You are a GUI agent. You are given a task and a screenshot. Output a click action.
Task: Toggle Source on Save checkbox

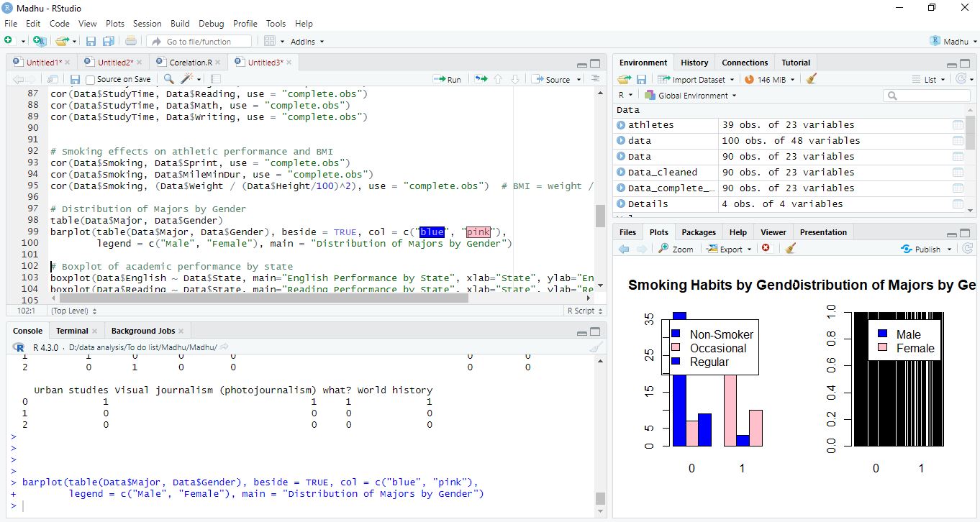90,79
